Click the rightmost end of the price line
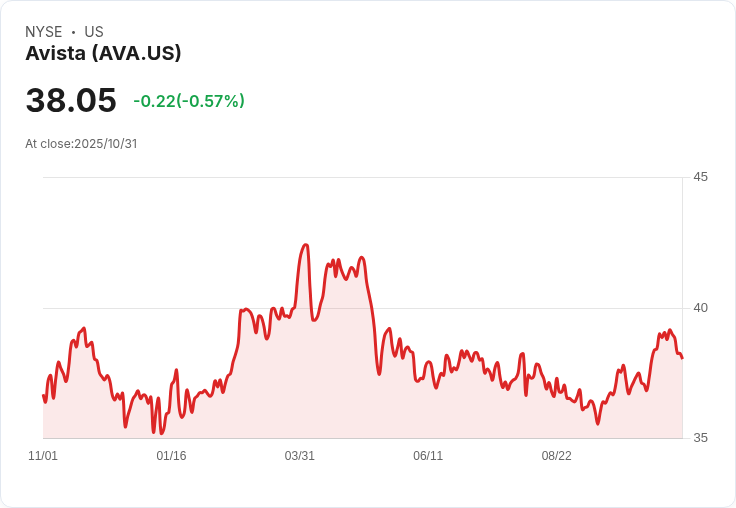This screenshot has height=508, width=736. click(682, 358)
